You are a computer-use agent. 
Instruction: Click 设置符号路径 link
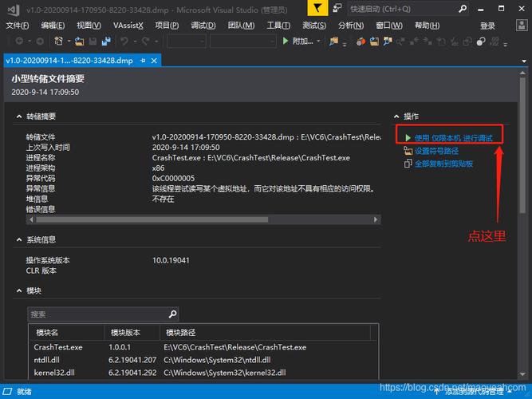436,151
